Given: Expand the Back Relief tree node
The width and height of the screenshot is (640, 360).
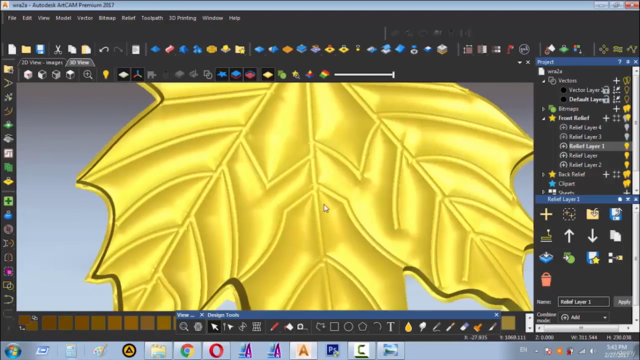Looking at the screenshot, I should (x=543, y=175).
